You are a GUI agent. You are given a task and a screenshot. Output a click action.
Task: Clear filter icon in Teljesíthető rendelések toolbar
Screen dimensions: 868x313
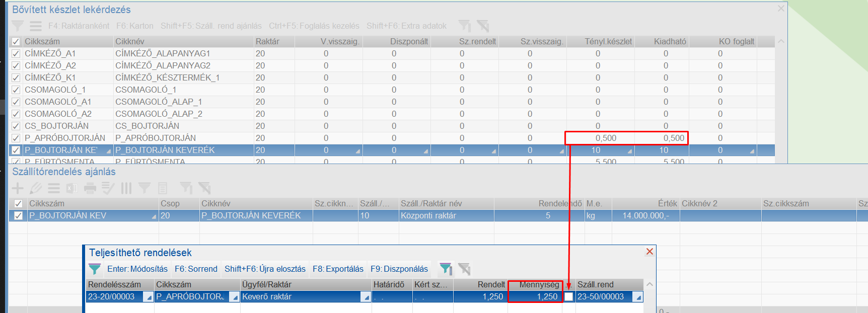(464, 269)
